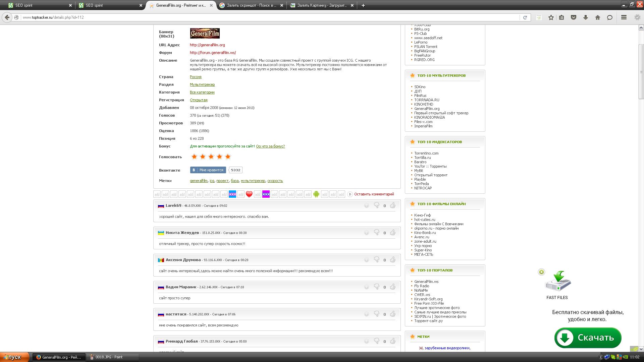Save page to Pocket
The width and height of the screenshot is (644, 362).
point(574,17)
